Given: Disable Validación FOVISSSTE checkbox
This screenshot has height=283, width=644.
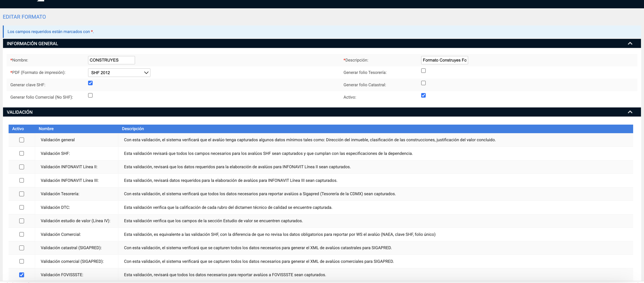Looking at the screenshot, I should click(22, 275).
